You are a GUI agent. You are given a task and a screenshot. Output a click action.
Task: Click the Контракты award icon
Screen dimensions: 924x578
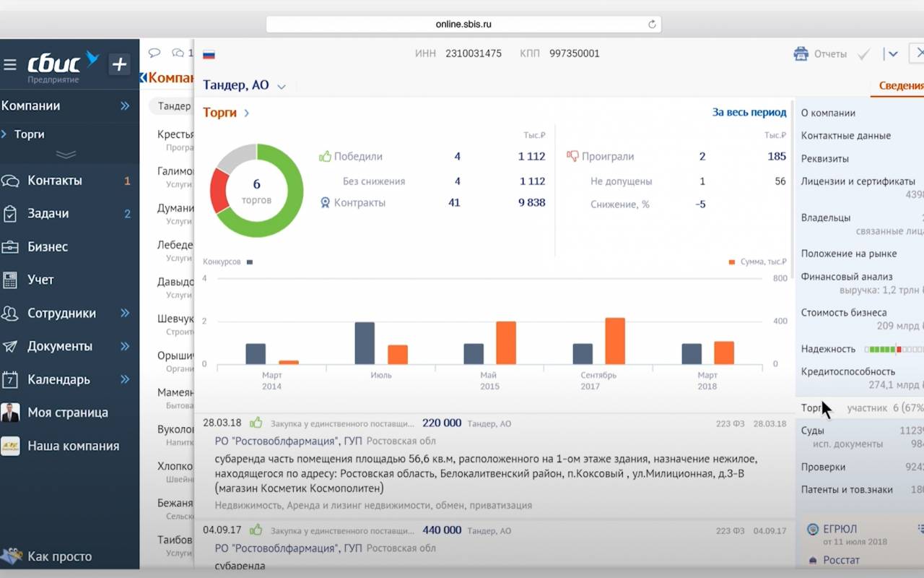[325, 203]
